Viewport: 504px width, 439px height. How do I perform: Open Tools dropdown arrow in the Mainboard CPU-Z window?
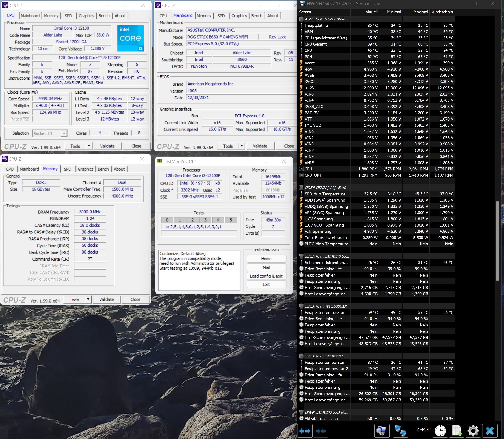pyautogui.click(x=242, y=146)
